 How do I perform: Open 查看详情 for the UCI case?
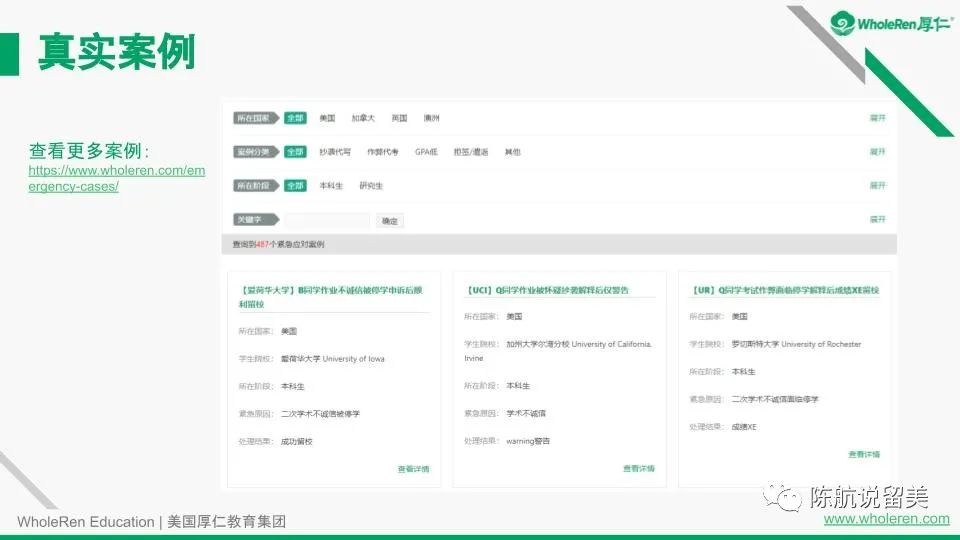(x=638, y=468)
